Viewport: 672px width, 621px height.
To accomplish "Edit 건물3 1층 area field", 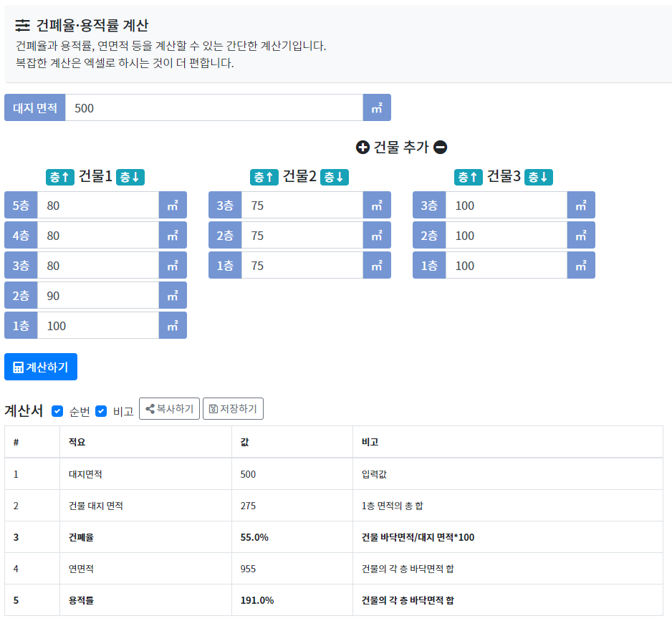I will pos(507,265).
